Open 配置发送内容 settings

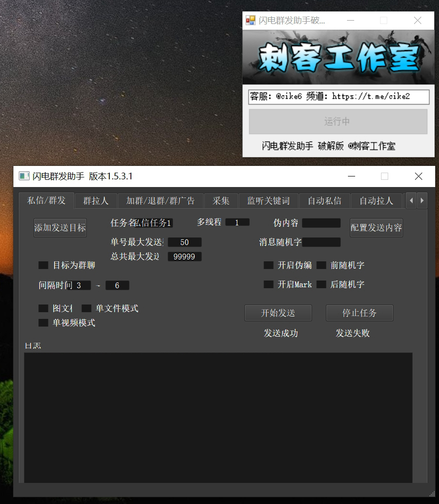376,228
